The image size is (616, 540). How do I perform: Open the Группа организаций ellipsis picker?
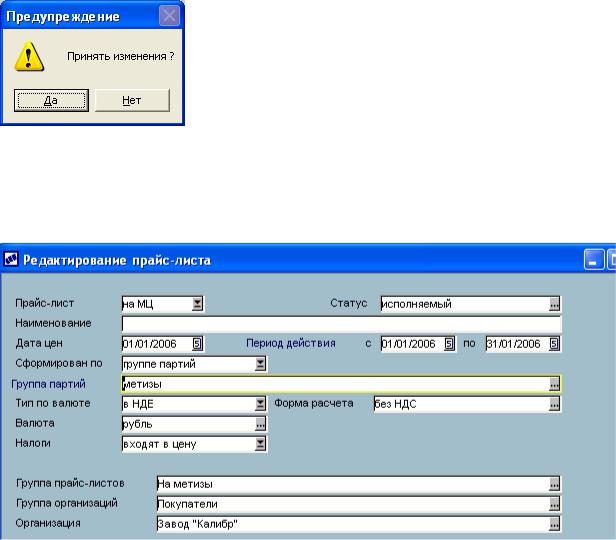click(x=554, y=504)
